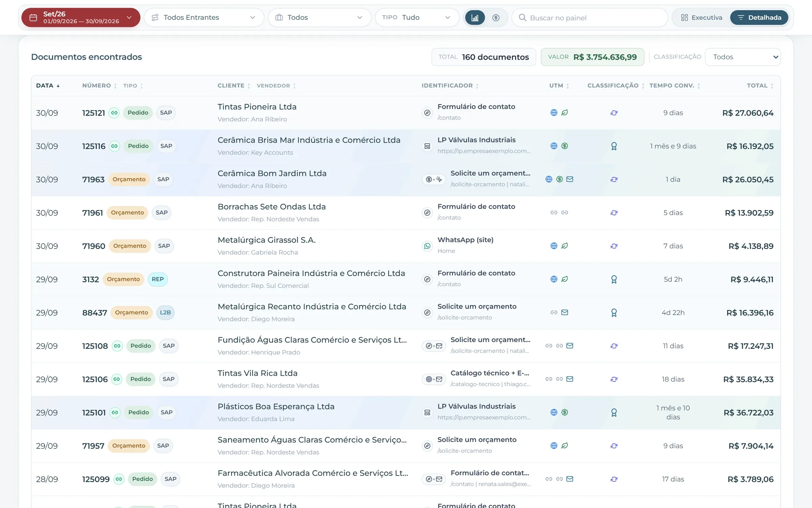The height and width of the screenshot is (508, 812).
Task: Click the WhatsApp icon in Metalúrgica Girassol row
Action: point(427,246)
